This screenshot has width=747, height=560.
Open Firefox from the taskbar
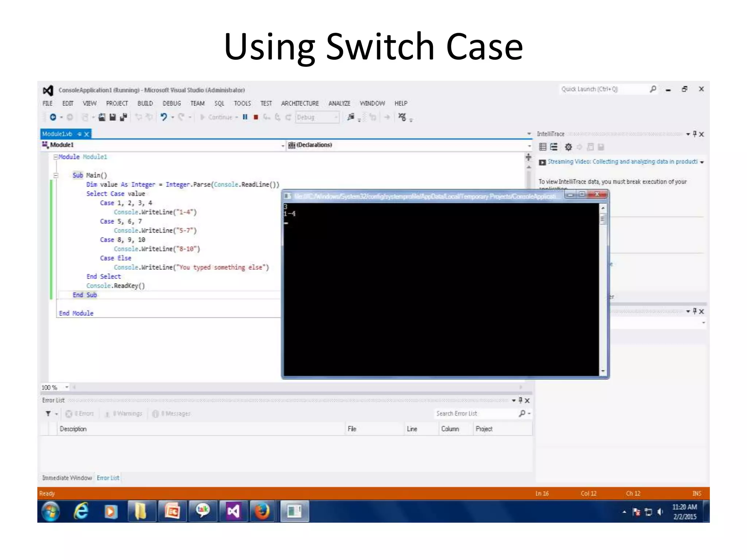pyautogui.click(x=262, y=511)
